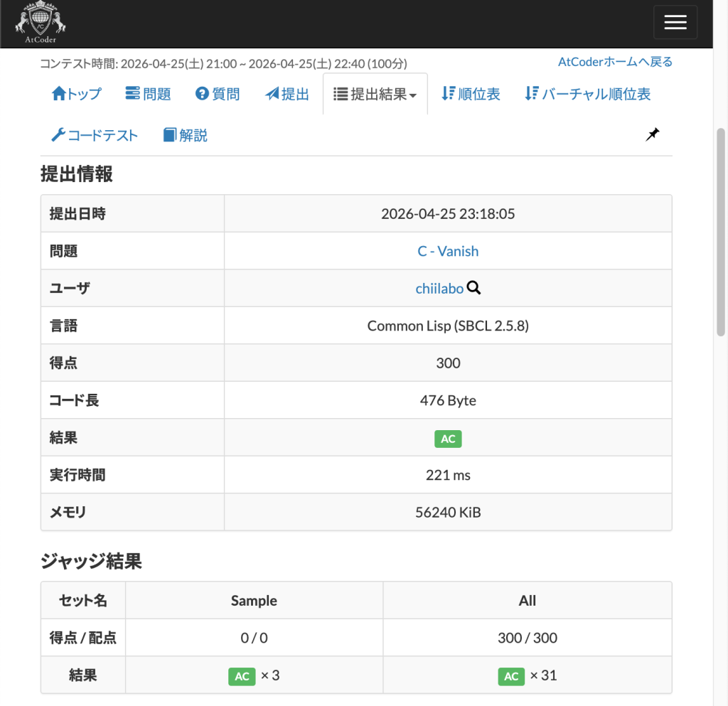728x706 pixels.
Task: Click the AtCoder logo
Action: point(41,22)
